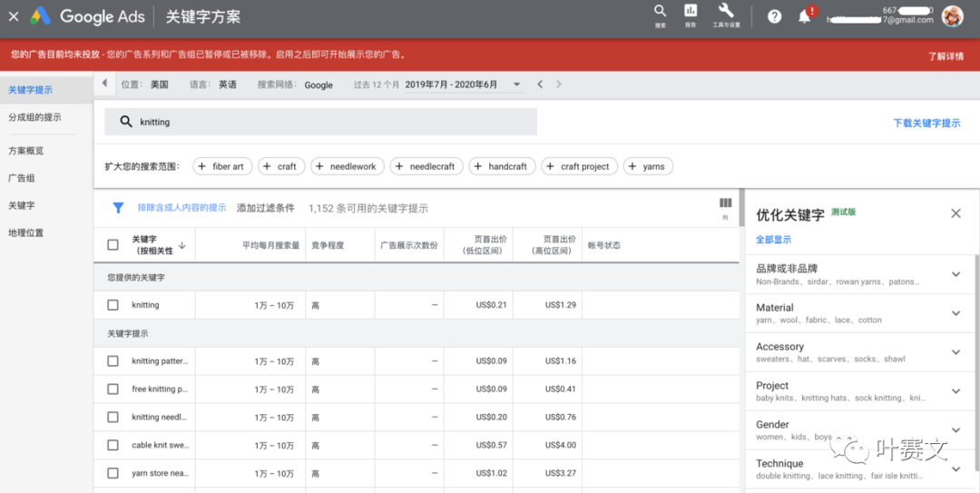Click 添加过滤条件
This screenshot has width=980, height=493.
point(266,208)
